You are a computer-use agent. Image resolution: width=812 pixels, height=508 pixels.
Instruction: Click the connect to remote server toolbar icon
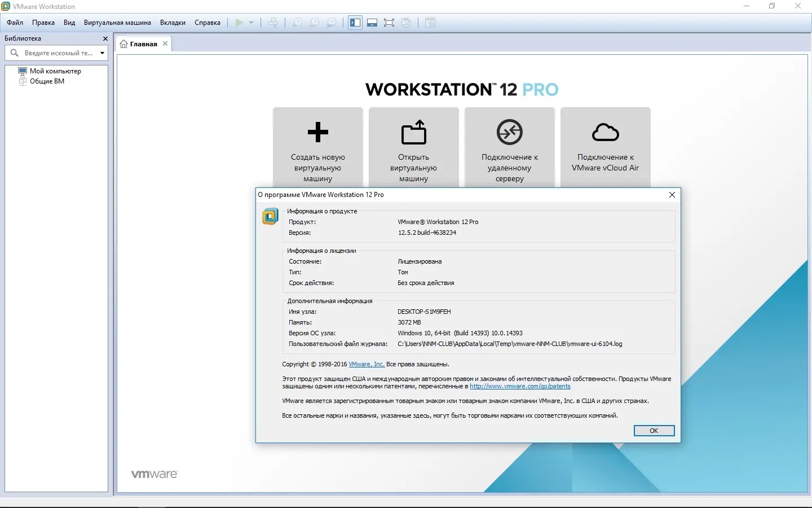point(273,23)
